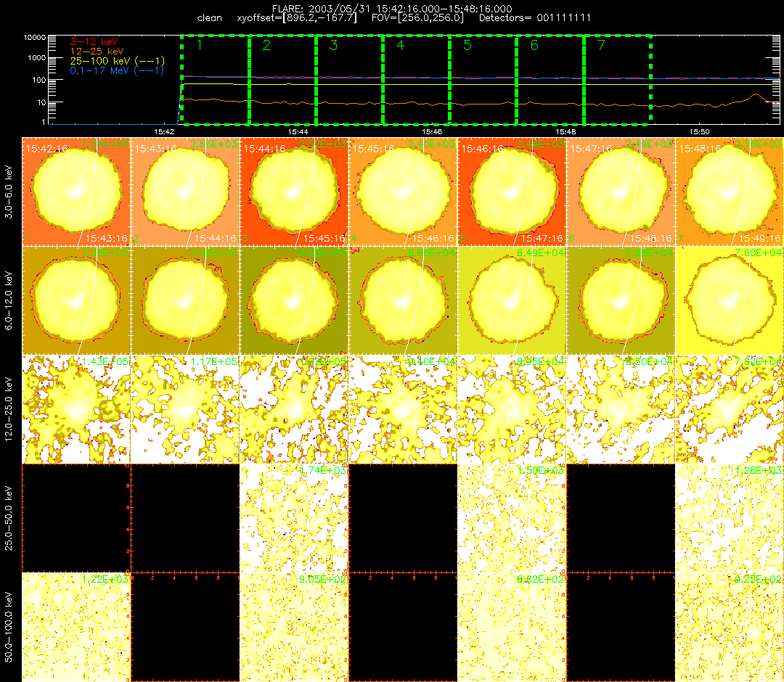
Task: Click the empty black 25.0-50.0 keV panel, first column
Action: (76, 518)
